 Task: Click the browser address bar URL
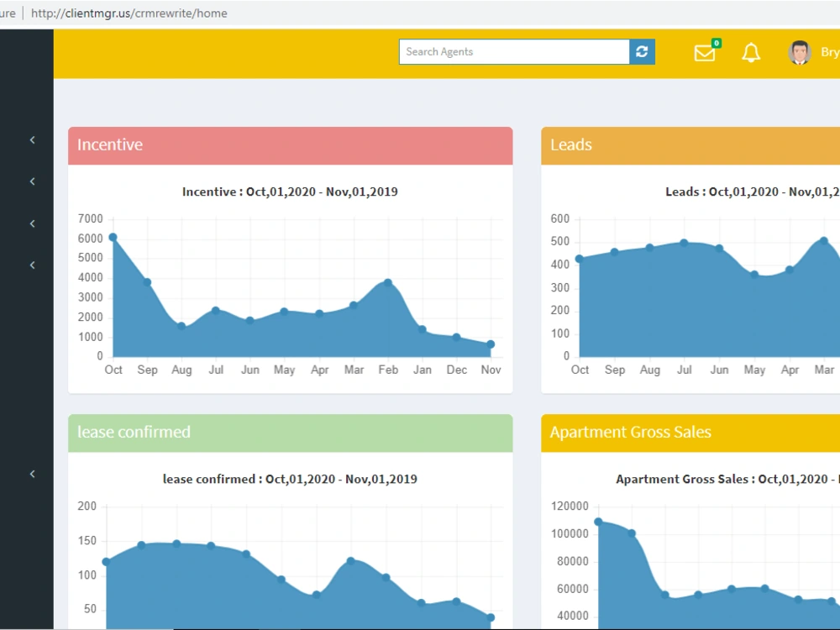(x=129, y=13)
